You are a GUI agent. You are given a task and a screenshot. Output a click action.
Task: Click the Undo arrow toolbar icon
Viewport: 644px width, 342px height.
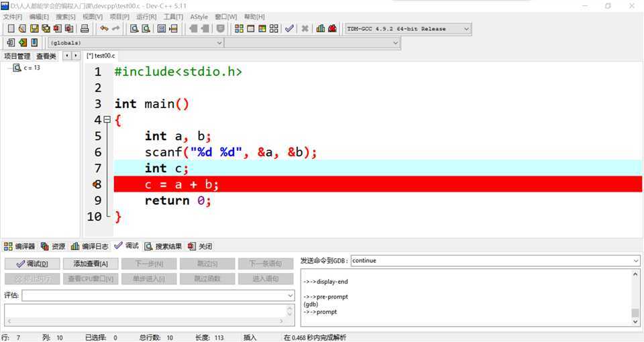pos(104,29)
